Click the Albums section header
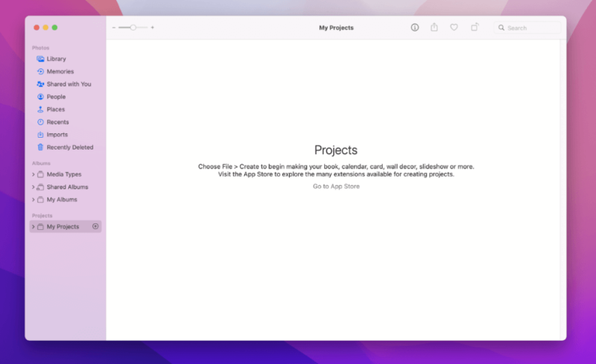Image resolution: width=596 pixels, height=364 pixels. tap(41, 163)
